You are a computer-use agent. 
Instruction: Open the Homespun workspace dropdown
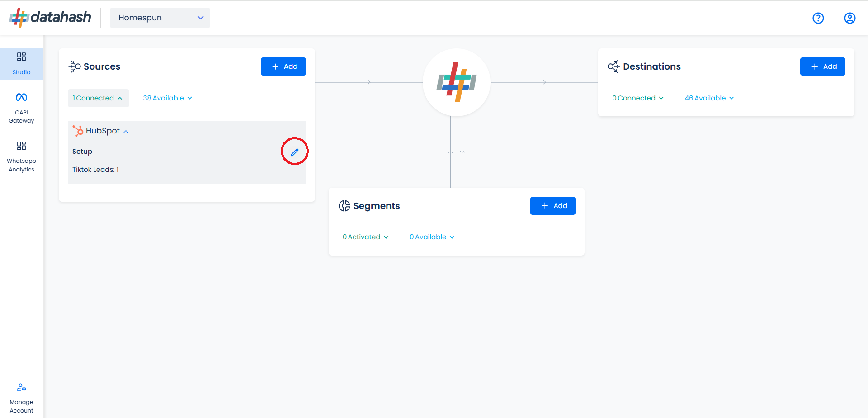point(160,18)
